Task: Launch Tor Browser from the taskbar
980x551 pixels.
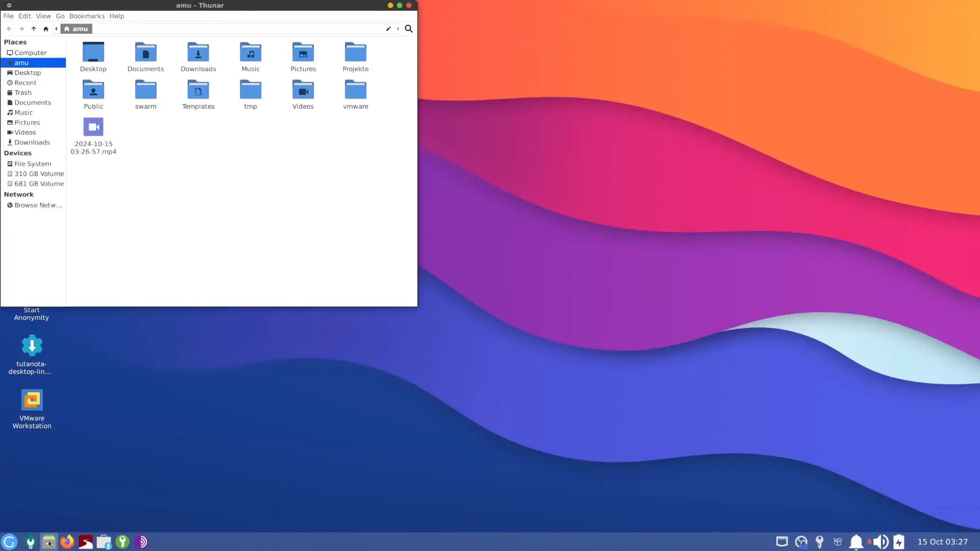Action: 142,542
